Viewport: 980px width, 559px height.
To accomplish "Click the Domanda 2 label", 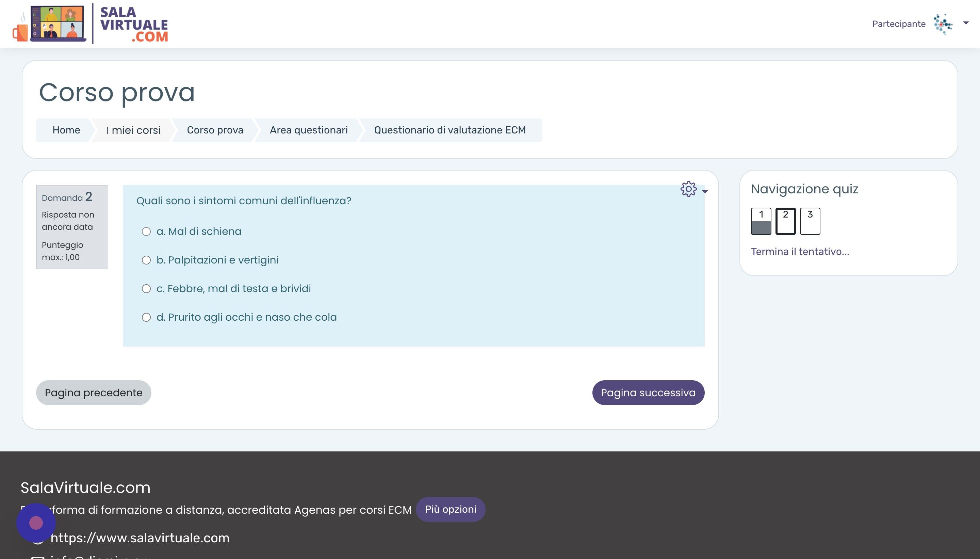I will (67, 197).
